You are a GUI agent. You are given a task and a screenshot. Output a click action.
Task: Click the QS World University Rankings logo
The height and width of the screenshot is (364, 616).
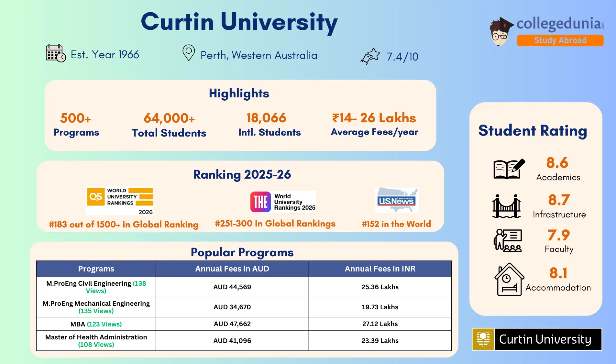tap(119, 201)
